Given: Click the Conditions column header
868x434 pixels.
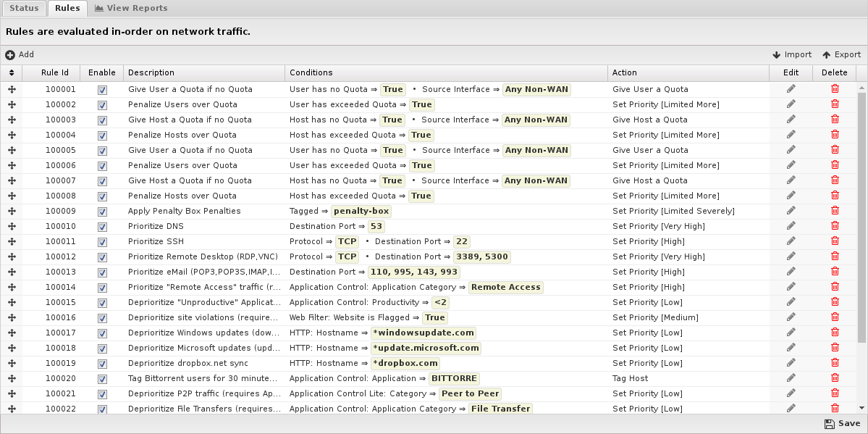Looking at the screenshot, I should [x=446, y=72].
